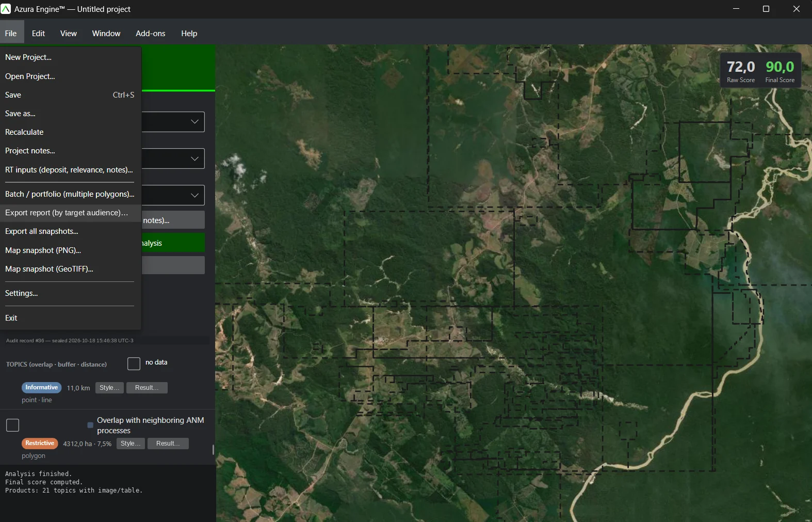This screenshot has height=522, width=812.
Task: Click the point · line geometry label
Action: click(37, 400)
